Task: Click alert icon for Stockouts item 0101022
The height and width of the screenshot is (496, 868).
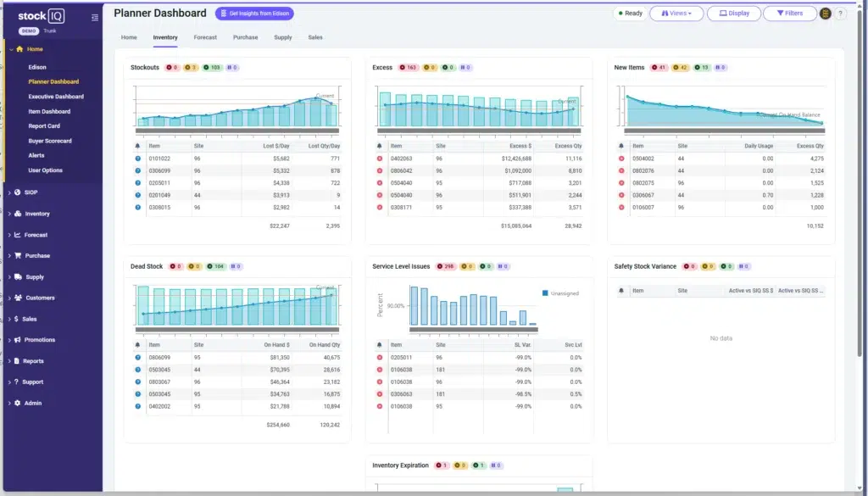Action: tap(138, 159)
